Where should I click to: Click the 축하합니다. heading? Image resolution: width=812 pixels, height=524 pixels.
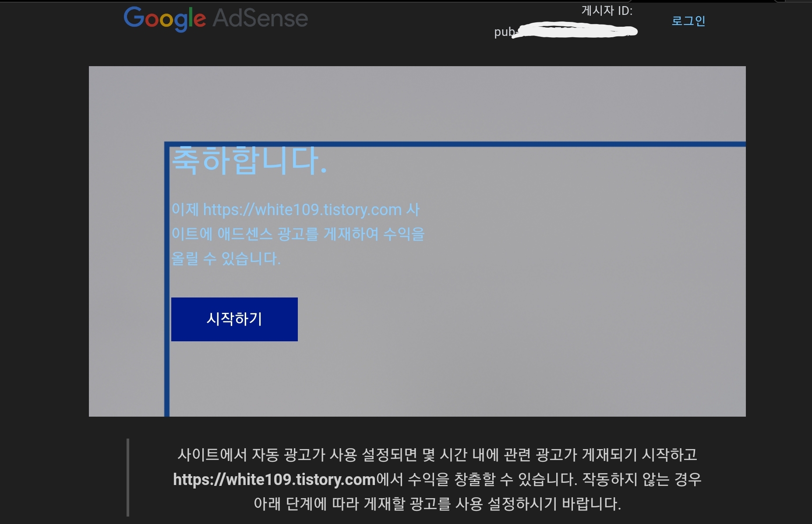pyautogui.click(x=249, y=160)
